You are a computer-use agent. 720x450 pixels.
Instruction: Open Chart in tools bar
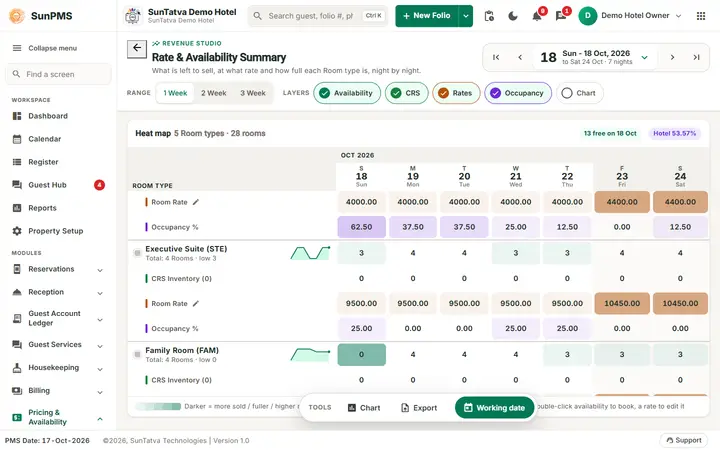point(364,408)
